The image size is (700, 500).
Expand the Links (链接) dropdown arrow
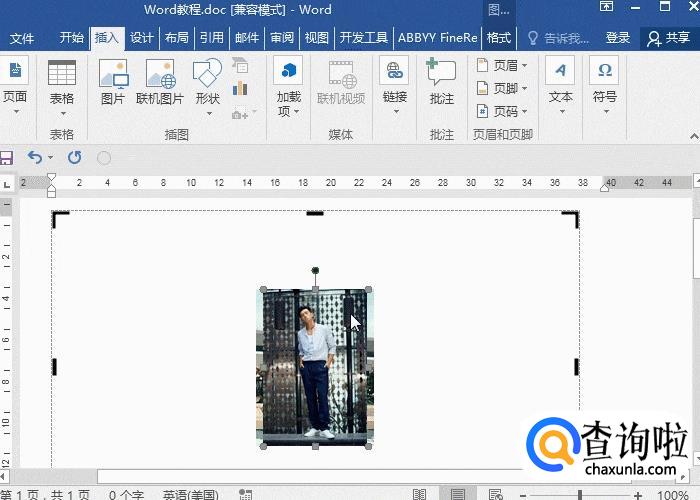(x=396, y=112)
